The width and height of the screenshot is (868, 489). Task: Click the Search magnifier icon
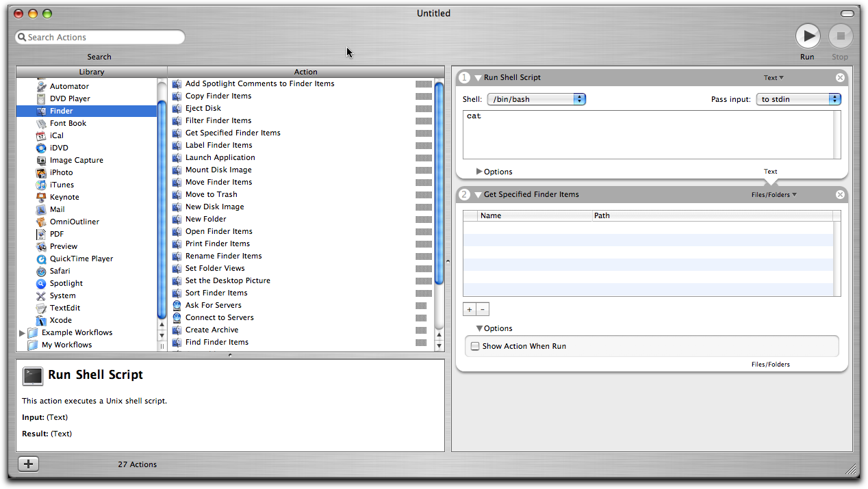[x=22, y=38]
